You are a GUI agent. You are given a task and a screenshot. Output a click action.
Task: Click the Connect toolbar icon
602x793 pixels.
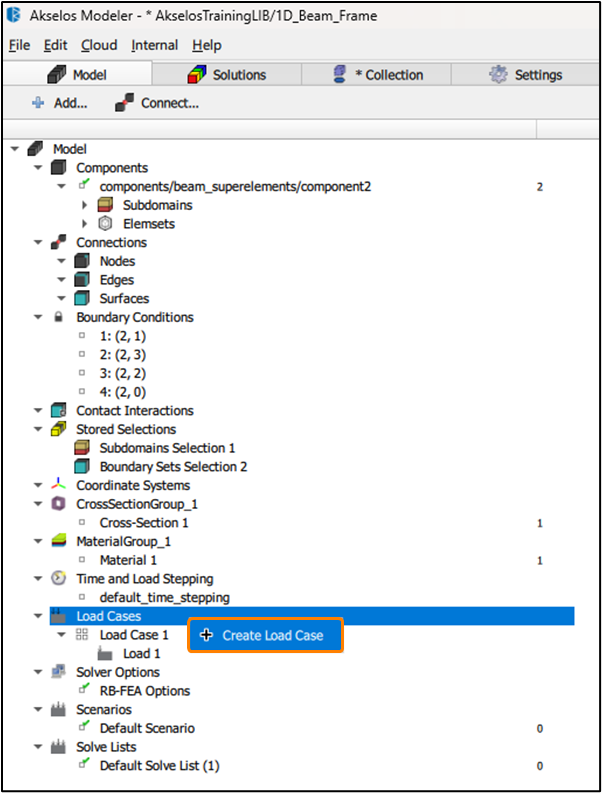point(124,103)
